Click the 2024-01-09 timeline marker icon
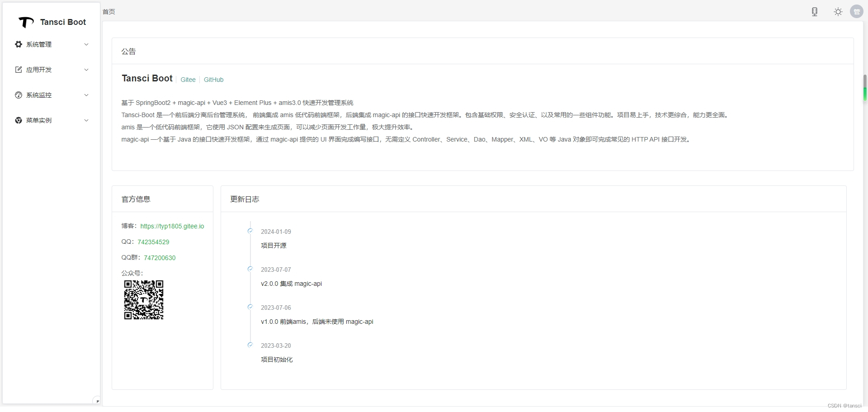The height and width of the screenshot is (412, 868). [x=250, y=231]
